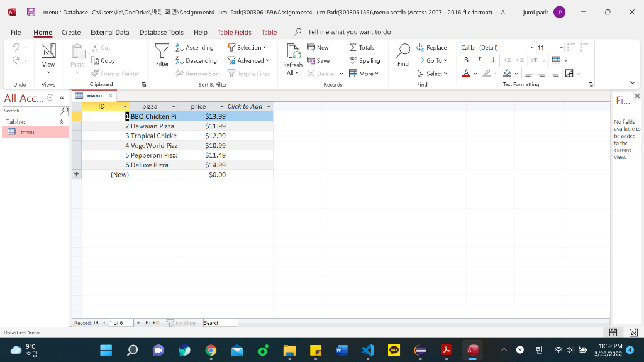Image resolution: width=644 pixels, height=362 pixels.
Task: Close the Field List pane
Action: click(637, 96)
